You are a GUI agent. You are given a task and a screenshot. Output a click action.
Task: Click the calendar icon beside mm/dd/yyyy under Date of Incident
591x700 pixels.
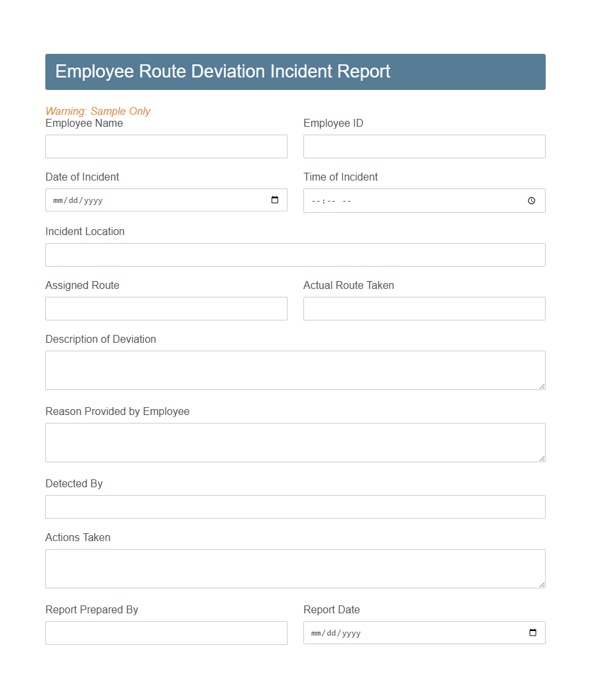274,200
